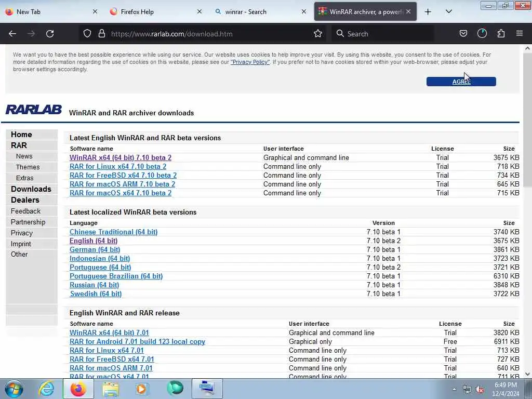
Task: Download Chinese Traditional (64 bit) beta
Action: (x=113, y=232)
